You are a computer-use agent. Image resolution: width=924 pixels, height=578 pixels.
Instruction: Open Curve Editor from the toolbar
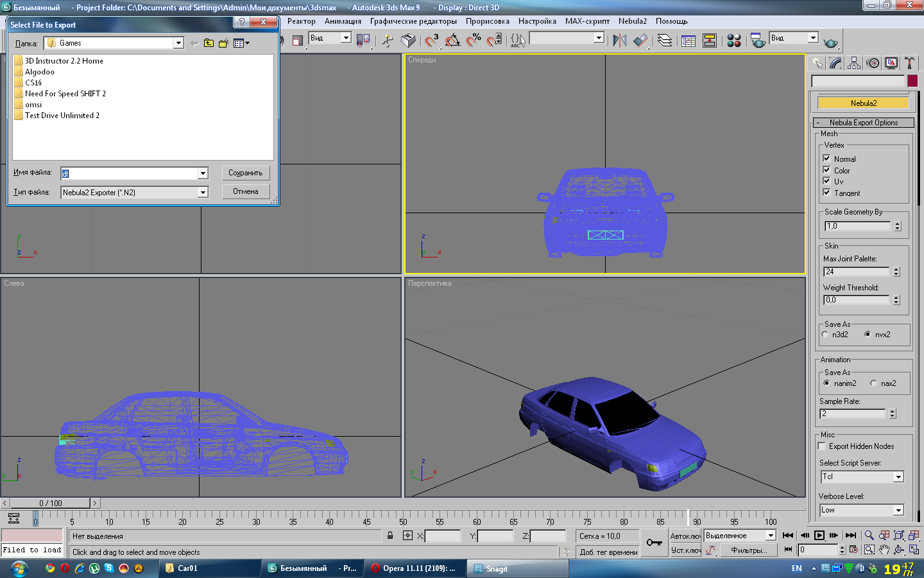tap(689, 40)
